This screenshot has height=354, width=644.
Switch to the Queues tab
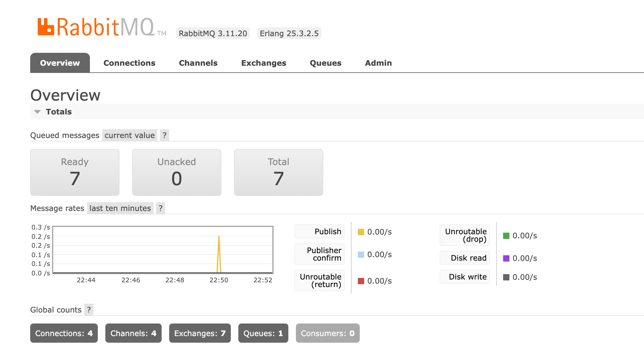(325, 63)
